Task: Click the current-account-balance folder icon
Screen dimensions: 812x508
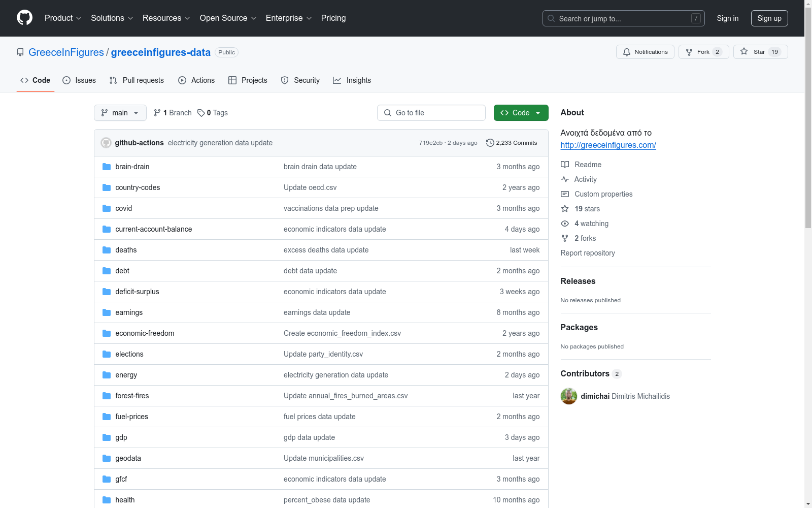Action: click(107, 229)
